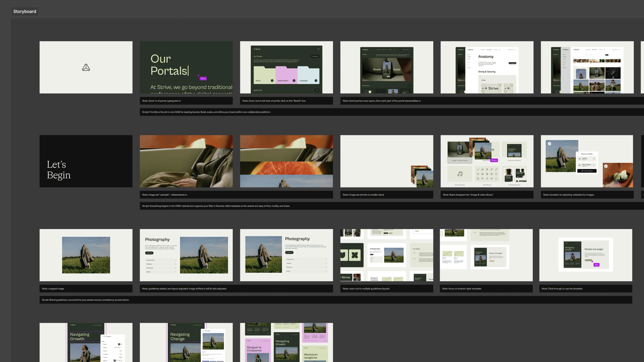644x362 pixels.
Task: Click the Get Started button in portal mockup
Action: 315,56
